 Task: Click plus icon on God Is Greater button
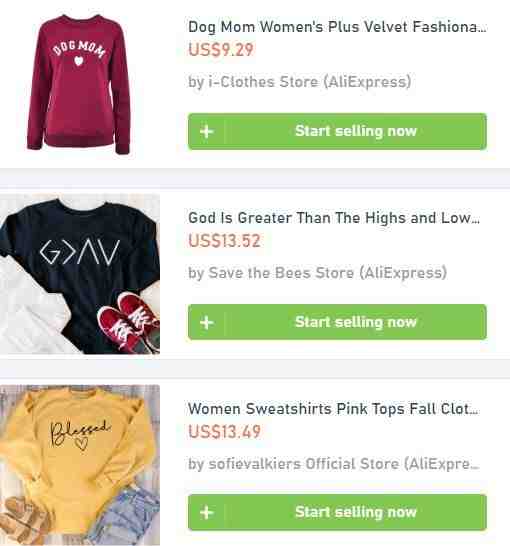click(x=206, y=322)
